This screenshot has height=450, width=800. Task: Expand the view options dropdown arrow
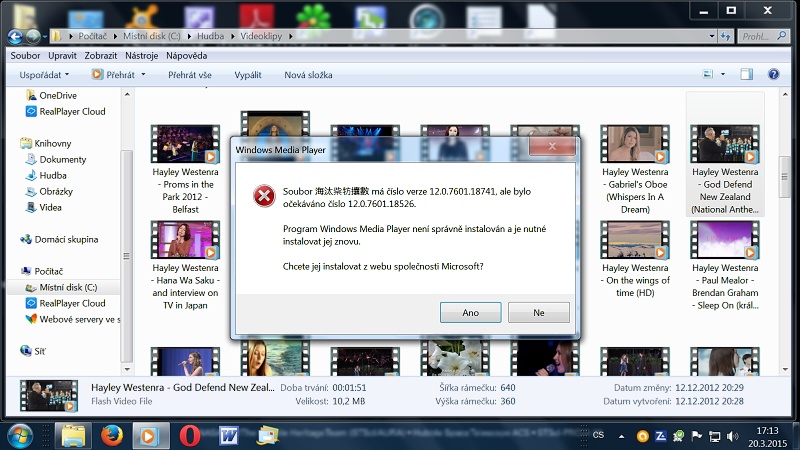point(722,74)
